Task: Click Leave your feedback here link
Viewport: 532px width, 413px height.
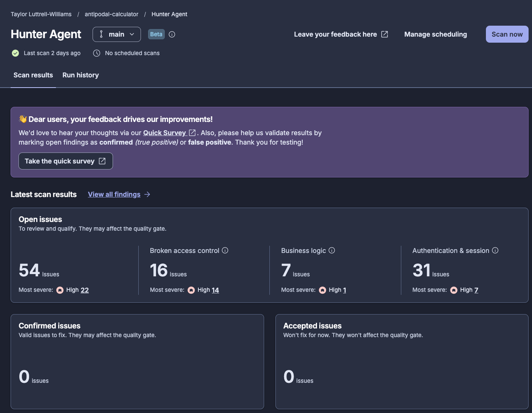Action: pyautogui.click(x=341, y=34)
